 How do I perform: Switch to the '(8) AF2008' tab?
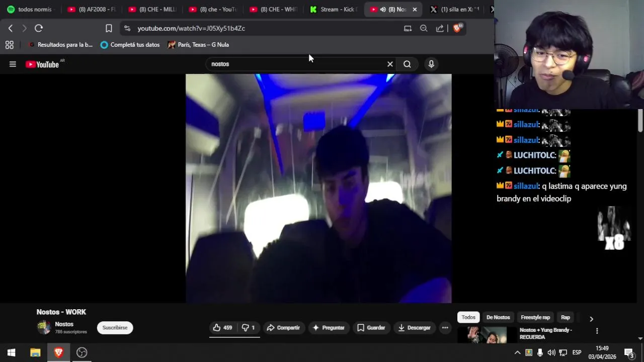pos(92,9)
